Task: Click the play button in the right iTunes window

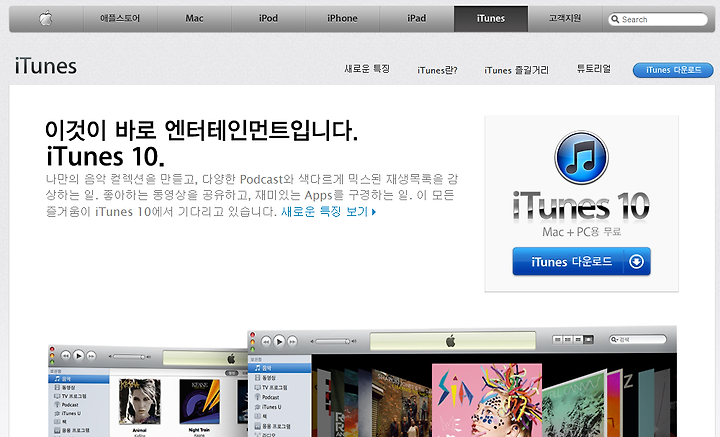Action: (279, 342)
